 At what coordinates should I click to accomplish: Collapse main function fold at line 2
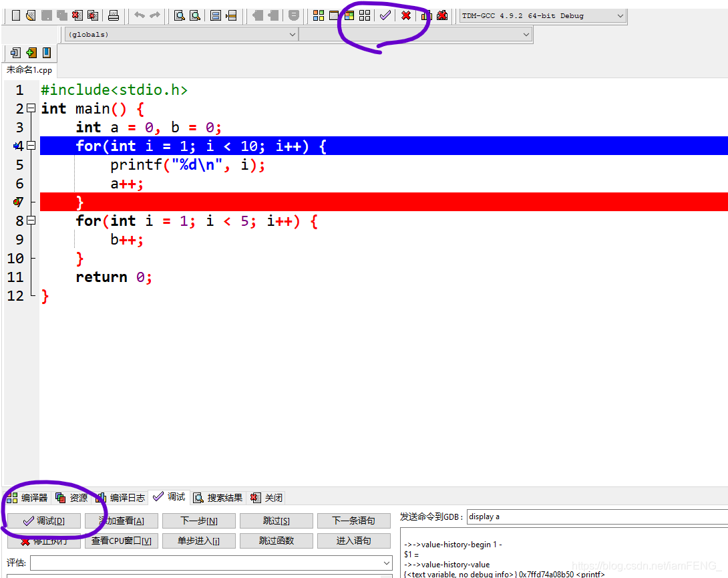pyautogui.click(x=31, y=108)
